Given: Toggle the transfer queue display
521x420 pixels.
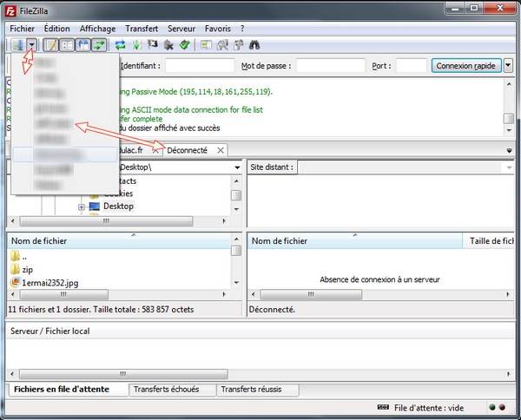Looking at the screenshot, I should (99, 45).
